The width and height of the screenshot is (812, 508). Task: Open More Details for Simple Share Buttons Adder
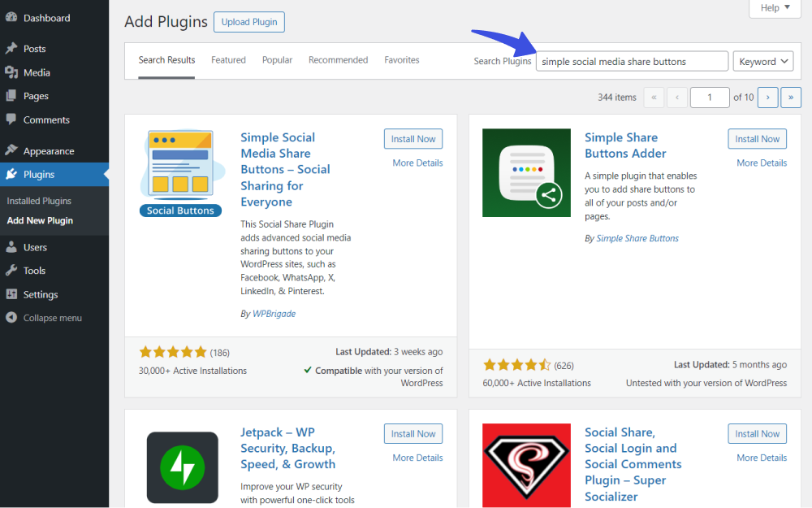click(x=762, y=163)
